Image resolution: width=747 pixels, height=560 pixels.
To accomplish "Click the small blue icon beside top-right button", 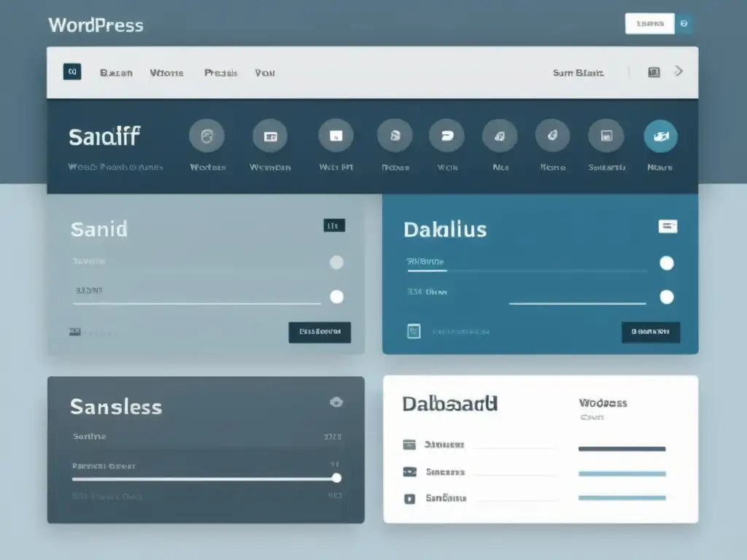I will (x=684, y=23).
